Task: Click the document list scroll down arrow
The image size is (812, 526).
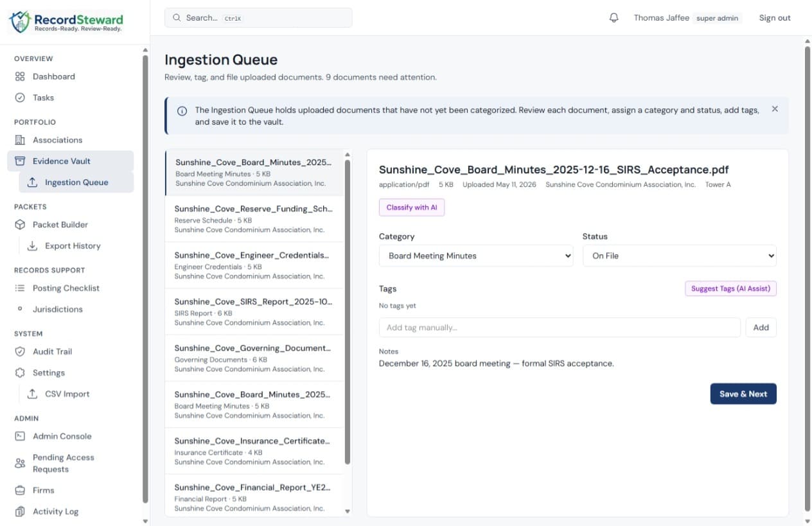Action: coord(348,512)
